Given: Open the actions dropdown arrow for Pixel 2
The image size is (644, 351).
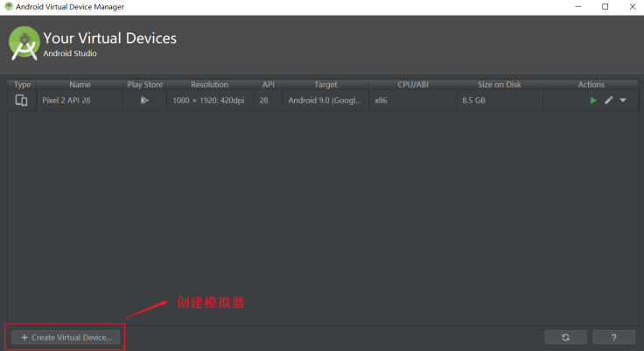Looking at the screenshot, I should 623,101.
